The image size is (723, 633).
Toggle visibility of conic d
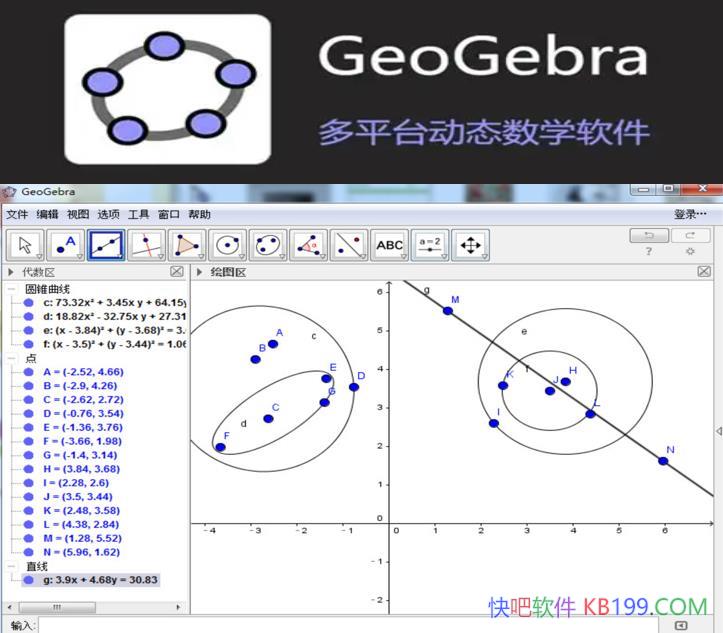pyautogui.click(x=29, y=316)
